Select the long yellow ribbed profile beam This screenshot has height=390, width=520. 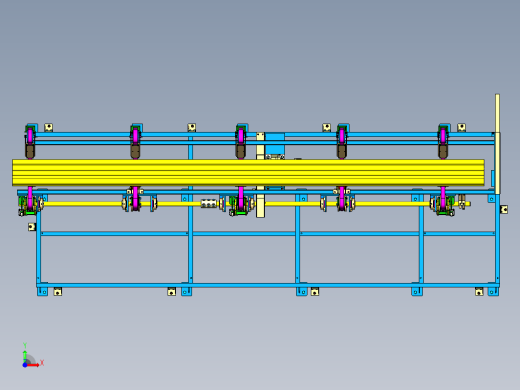tap(248, 172)
